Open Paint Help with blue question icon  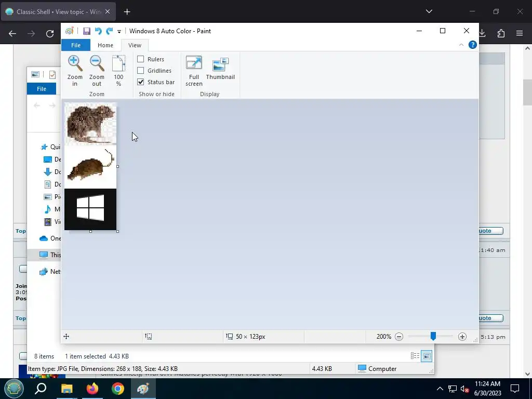pos(472,45)
